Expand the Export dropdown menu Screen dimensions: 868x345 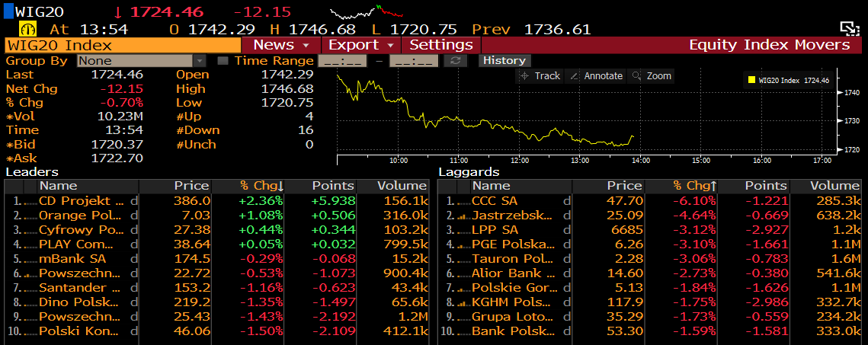(361, 45)
